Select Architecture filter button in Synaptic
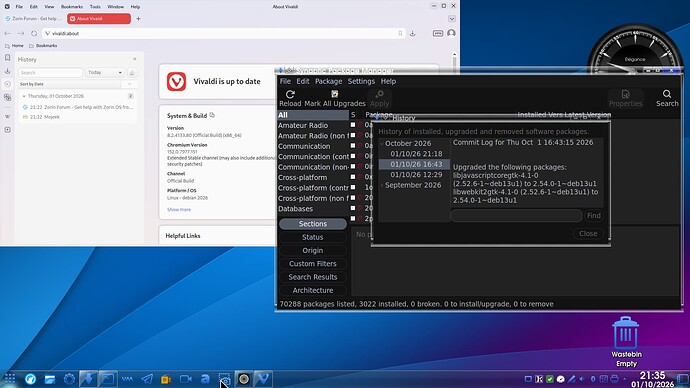The height and width of the screenshot is (388, 690). click(312, 290)
